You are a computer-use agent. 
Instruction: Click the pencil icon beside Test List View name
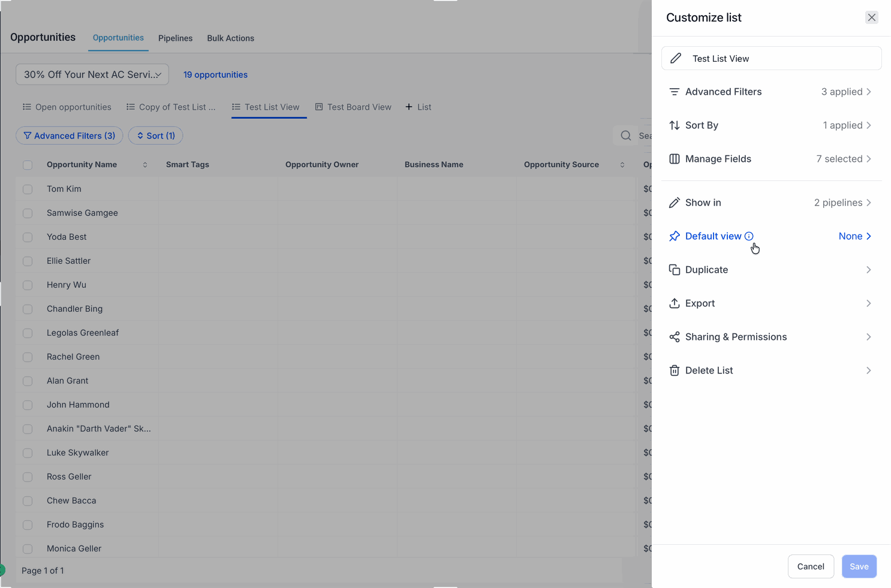coord(676,58)
